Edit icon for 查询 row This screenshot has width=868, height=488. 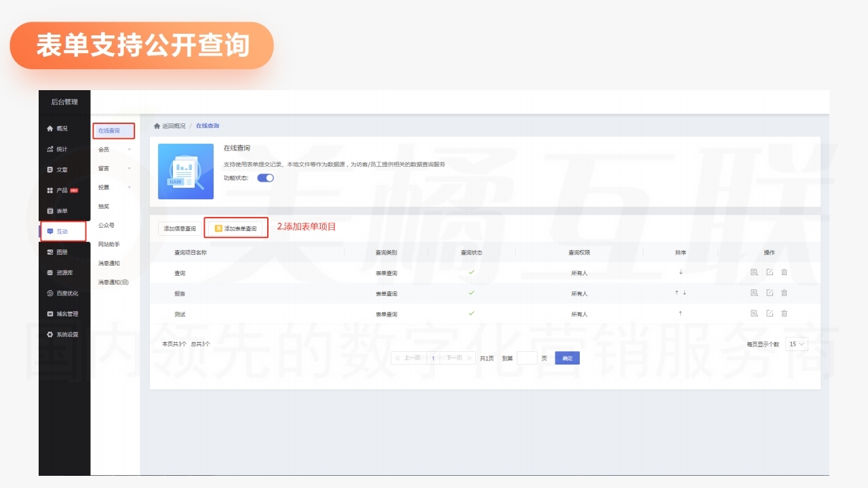pos(770,272)
